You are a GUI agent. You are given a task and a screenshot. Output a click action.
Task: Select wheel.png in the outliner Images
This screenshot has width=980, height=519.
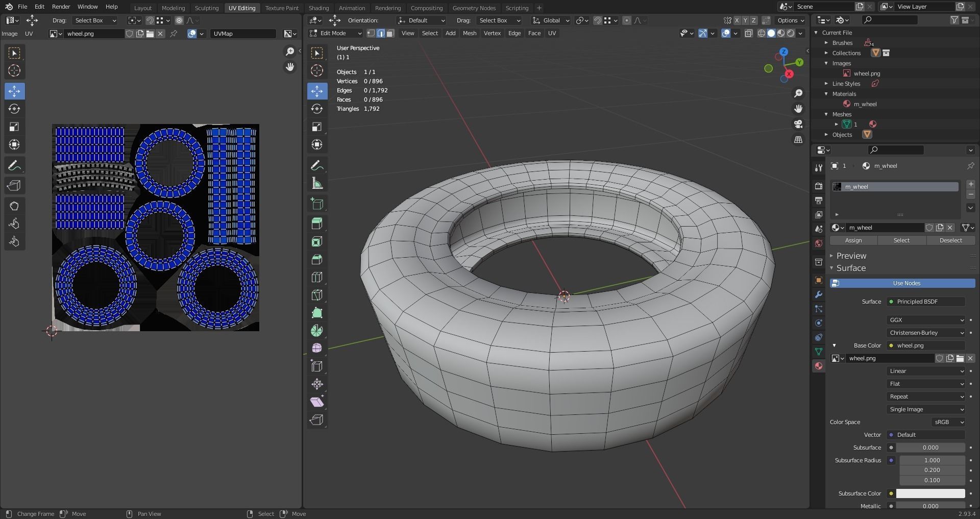point(866,73)
